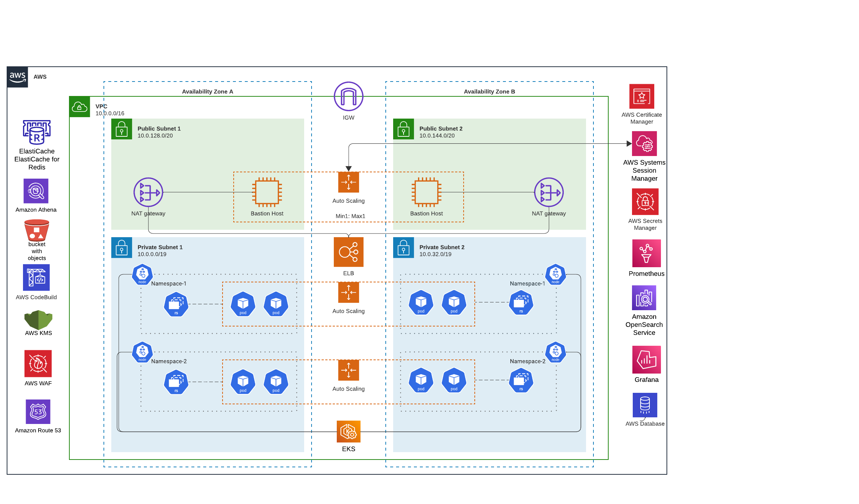The image size is (859, 504).
Task: Click the Private Subnet 2 lock icon
Action: click(404, 248)
